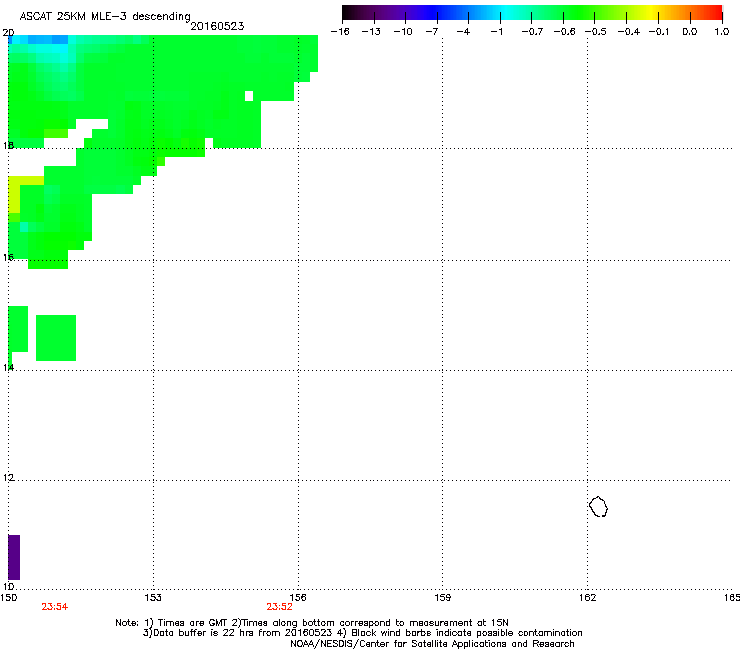Image resolution: width=740 pixels, height=650 pixels.
Task: Click the color bar label -0.1
Action: tap(659, 32)
